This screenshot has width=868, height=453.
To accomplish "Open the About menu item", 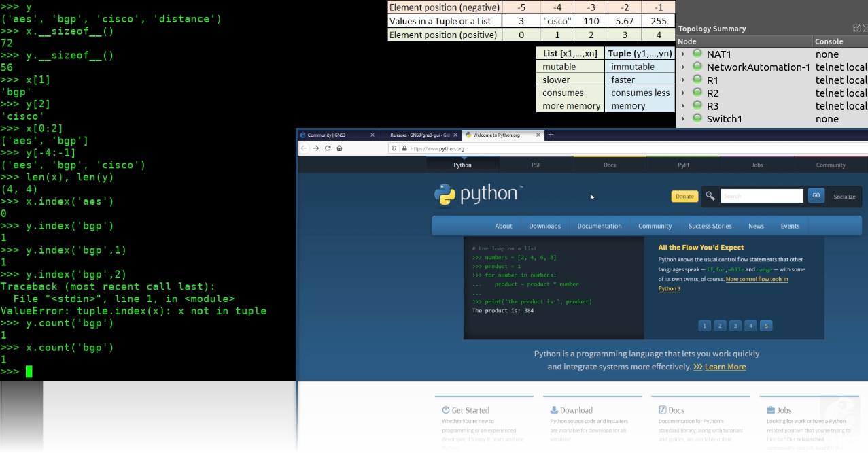I will (504, 226).
